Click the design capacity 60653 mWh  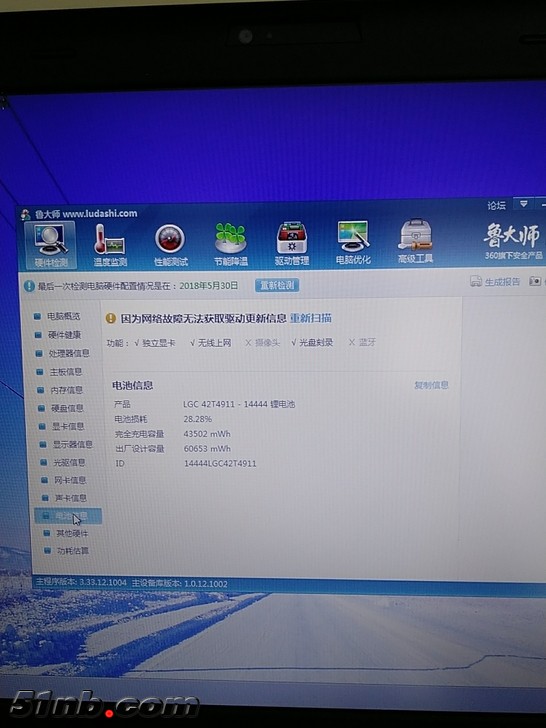tap(207, 448)
